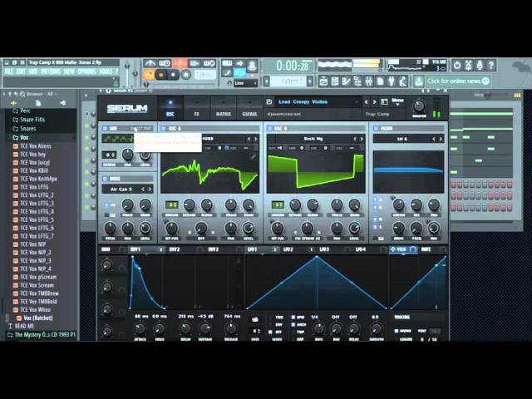Switch to Serum MATRIX tab
The height and width of the screenshot is (399, 532).
coord(224,108)
